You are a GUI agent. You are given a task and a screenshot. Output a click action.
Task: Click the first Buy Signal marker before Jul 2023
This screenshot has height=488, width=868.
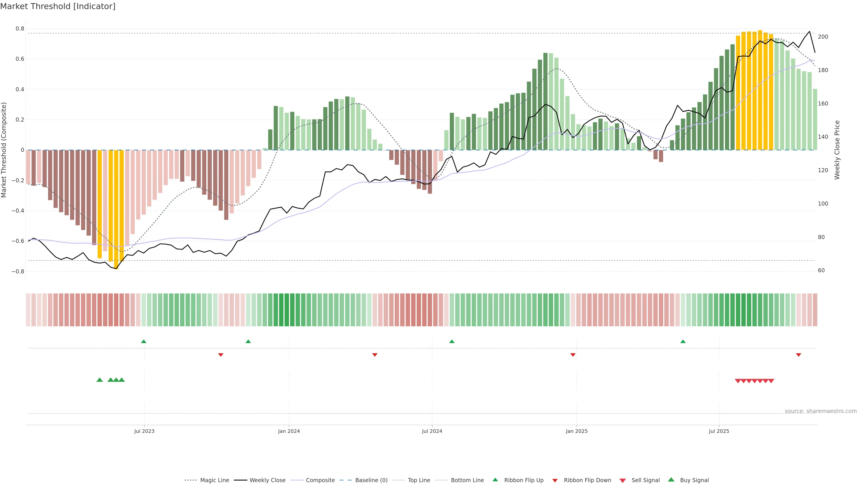(99, 380)
